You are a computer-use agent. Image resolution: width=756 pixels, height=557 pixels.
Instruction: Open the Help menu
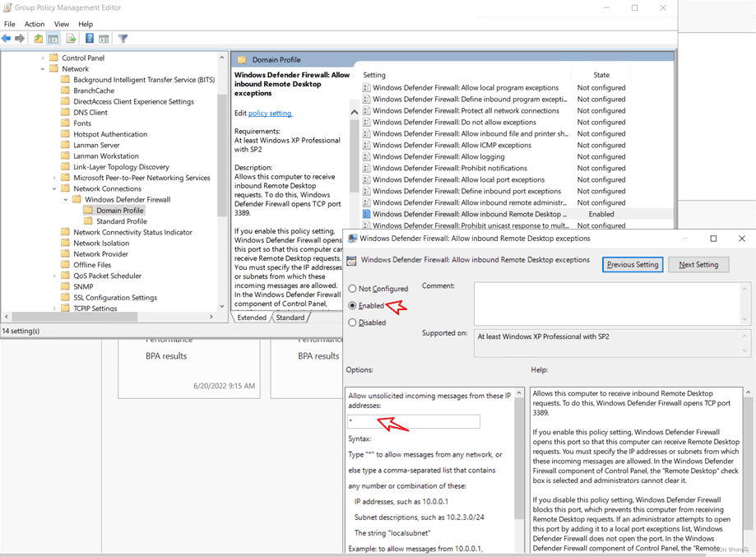[86, 24]
